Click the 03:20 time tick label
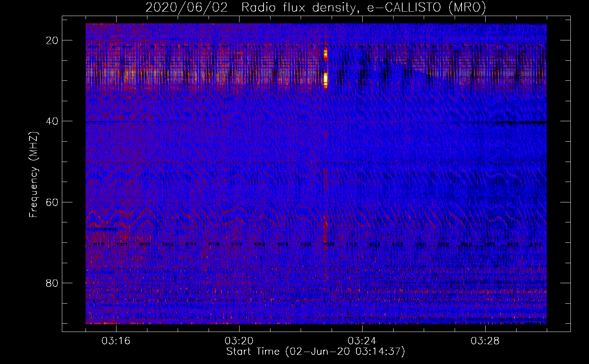 click(x=239, y=341)
